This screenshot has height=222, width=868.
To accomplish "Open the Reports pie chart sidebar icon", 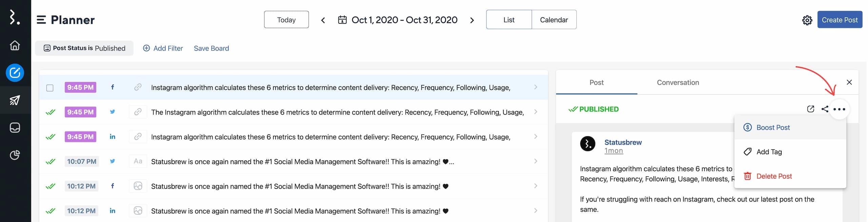I will click(x=15, y=155).
